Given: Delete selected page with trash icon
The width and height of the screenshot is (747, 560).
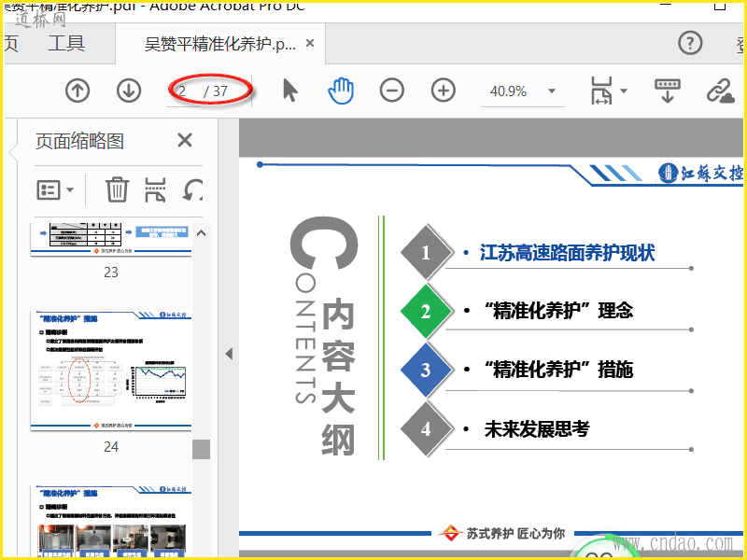Looking at the screenshot, I should pos(117,189).
